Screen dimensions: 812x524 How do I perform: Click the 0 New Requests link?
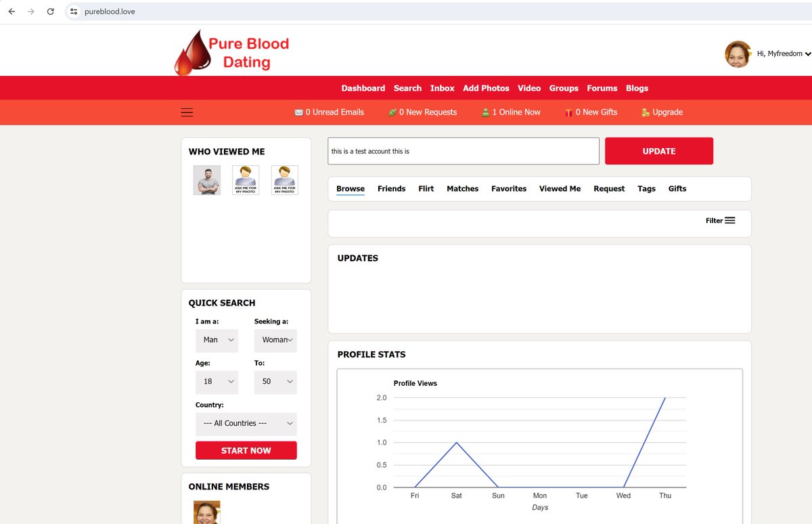tap(428, 112)
